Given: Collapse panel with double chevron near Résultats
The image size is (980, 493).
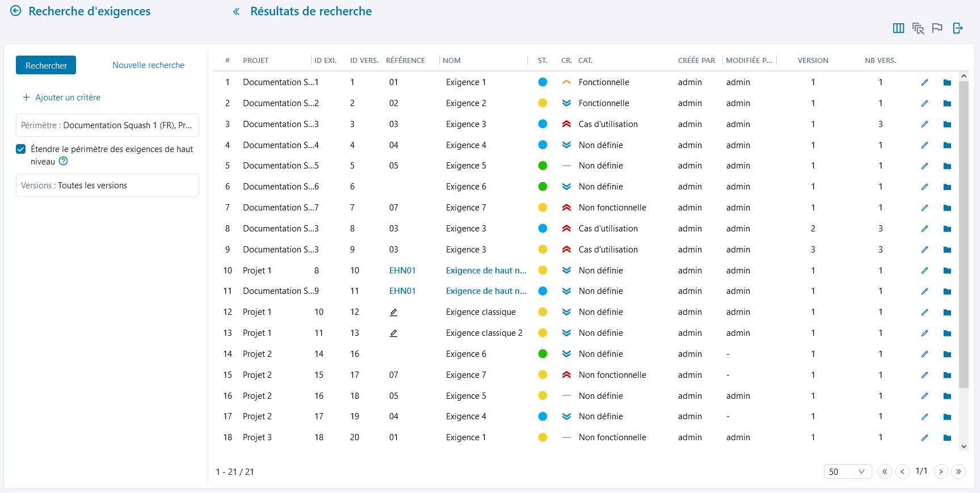Looking at the screenshot, I should [x=236, y=11].
